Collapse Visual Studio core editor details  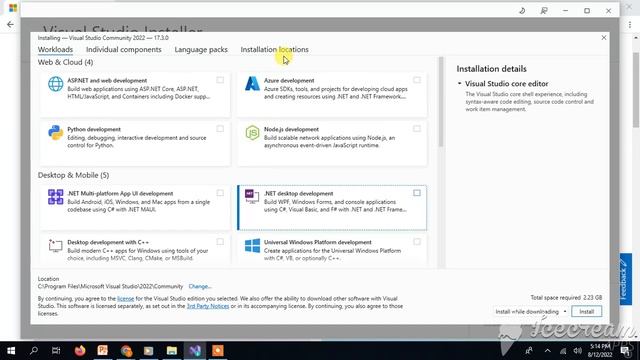459,83
